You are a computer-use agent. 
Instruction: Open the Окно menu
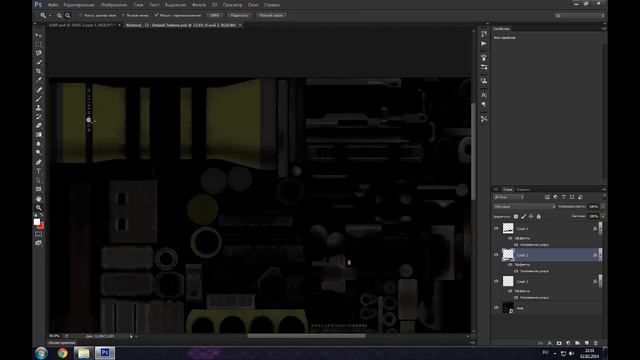pos(253,5)
